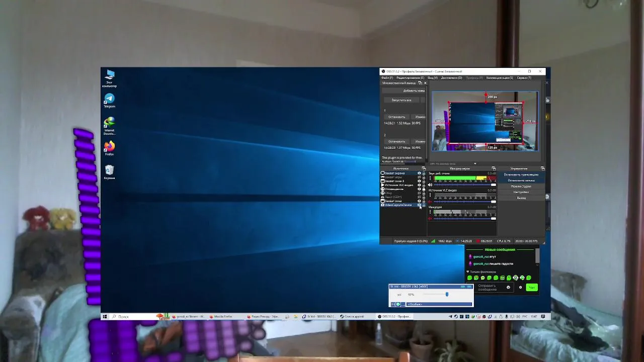Viewport: 644px width, 362px height.
Task: Click the Windows Start button
Action: click(105, 316)
